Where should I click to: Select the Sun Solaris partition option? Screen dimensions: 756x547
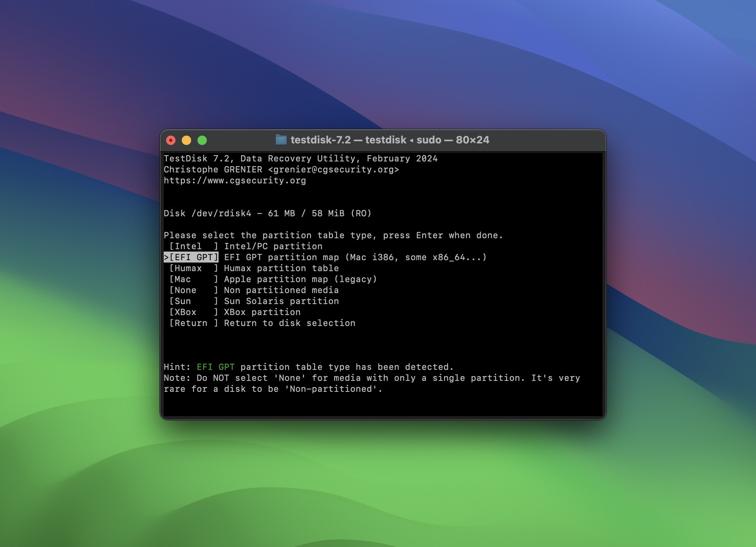point(254,301)
